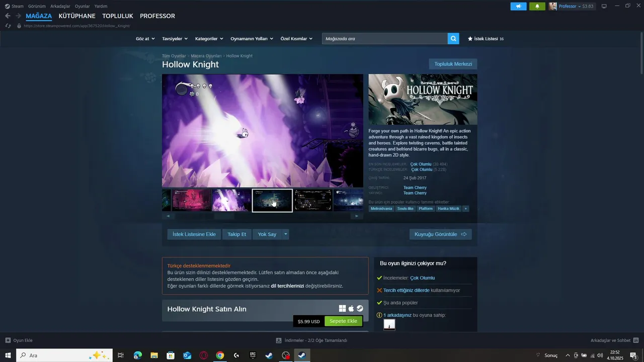Go back using the back arrow
The image size is (644, 362).
(x=8, y=16)
